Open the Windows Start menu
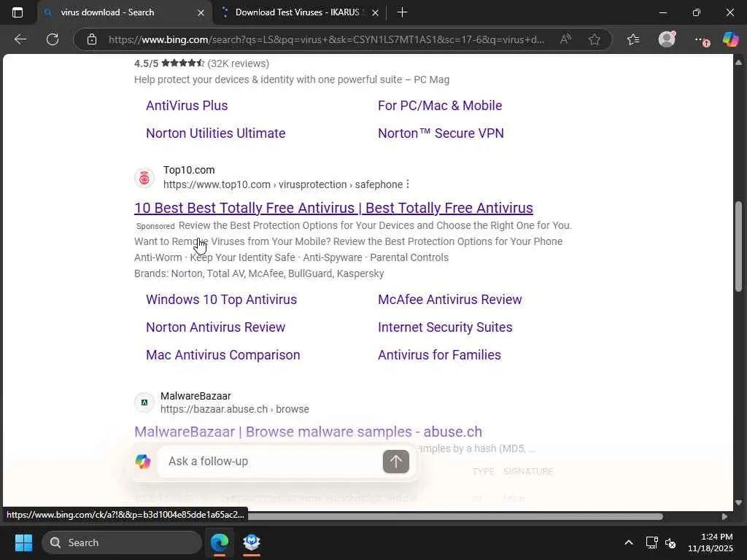The height and width of the screenshot is (560, 747). click(x=24, y=542)
